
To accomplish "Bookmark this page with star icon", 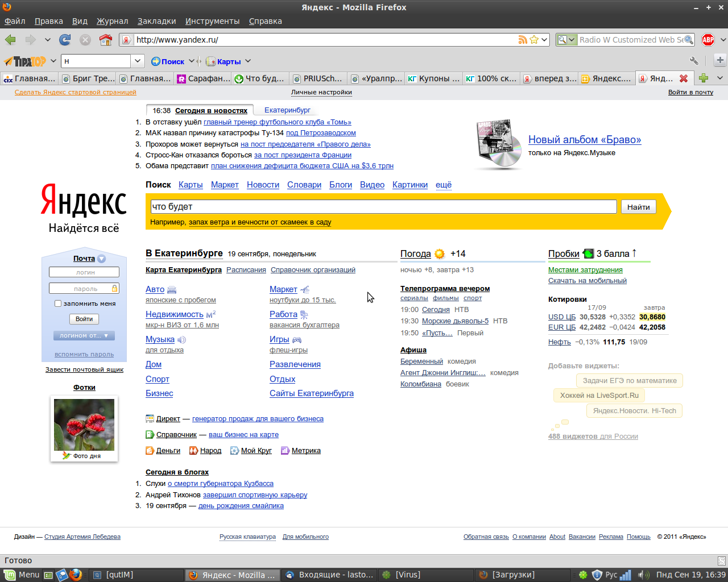I will 534,40.
